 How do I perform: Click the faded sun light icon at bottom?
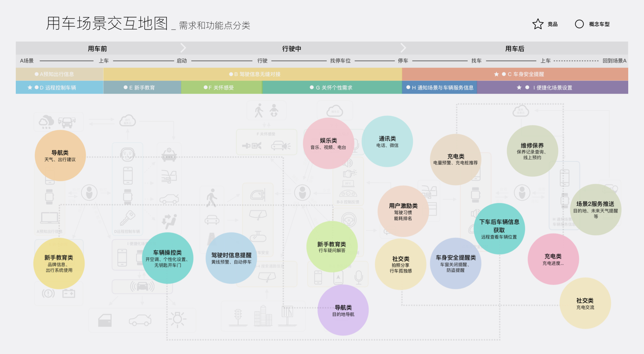click(x=177, y=319)
